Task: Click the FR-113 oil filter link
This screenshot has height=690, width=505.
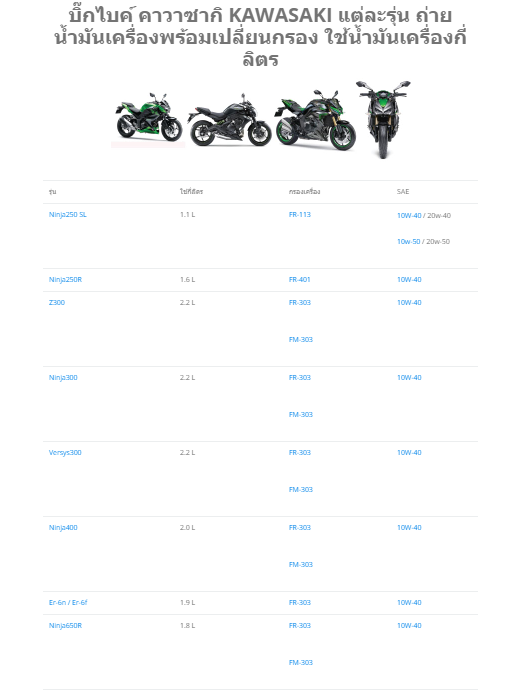Action: pyautogui.click(x=300, y=214)
